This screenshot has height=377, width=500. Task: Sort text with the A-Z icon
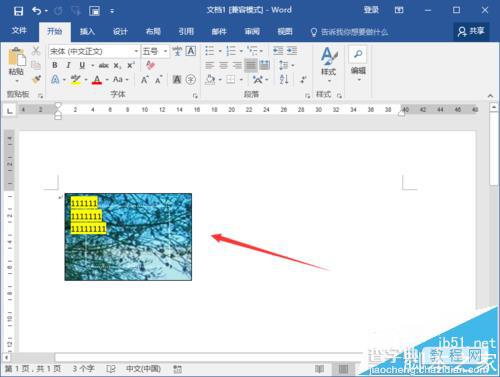284,80
